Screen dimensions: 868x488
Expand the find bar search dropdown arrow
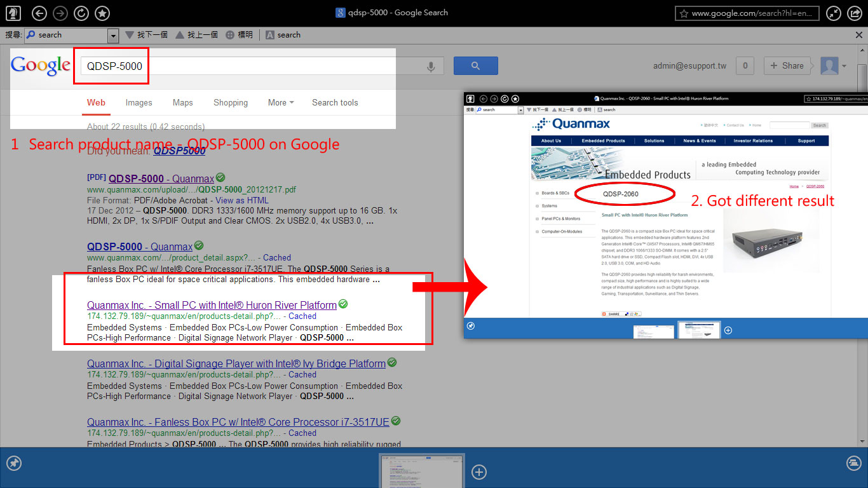point(113,36)
